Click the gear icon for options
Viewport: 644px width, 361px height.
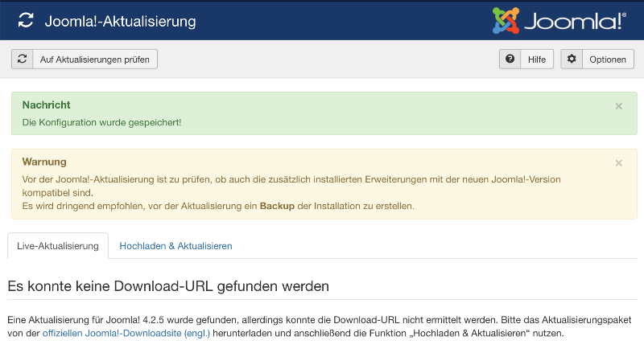pyautogui.click(x=572, y=59)
